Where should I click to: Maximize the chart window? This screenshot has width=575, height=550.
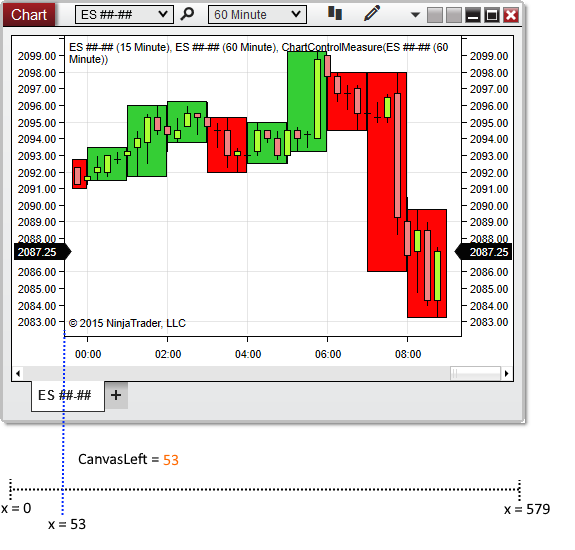click(x=492, y=15)
